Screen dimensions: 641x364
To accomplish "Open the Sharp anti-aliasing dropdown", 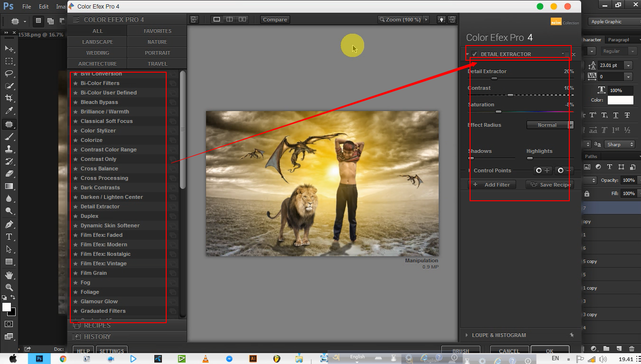I will click(x=620, y=144).
